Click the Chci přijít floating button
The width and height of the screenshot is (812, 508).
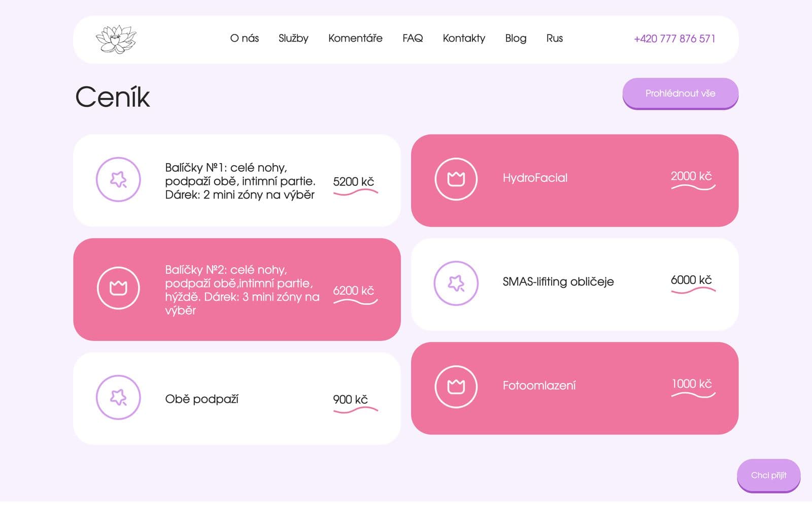768,475
